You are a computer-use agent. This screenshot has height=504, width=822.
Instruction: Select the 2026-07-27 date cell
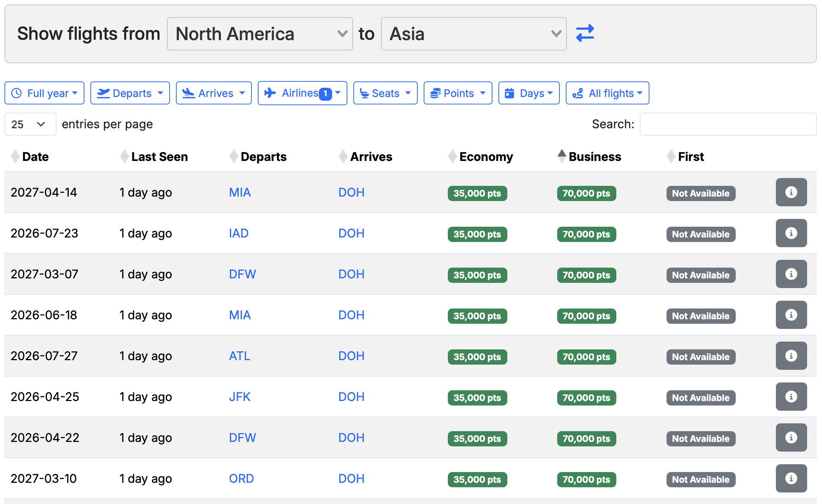pyautogui.click(x=44, y=356)
